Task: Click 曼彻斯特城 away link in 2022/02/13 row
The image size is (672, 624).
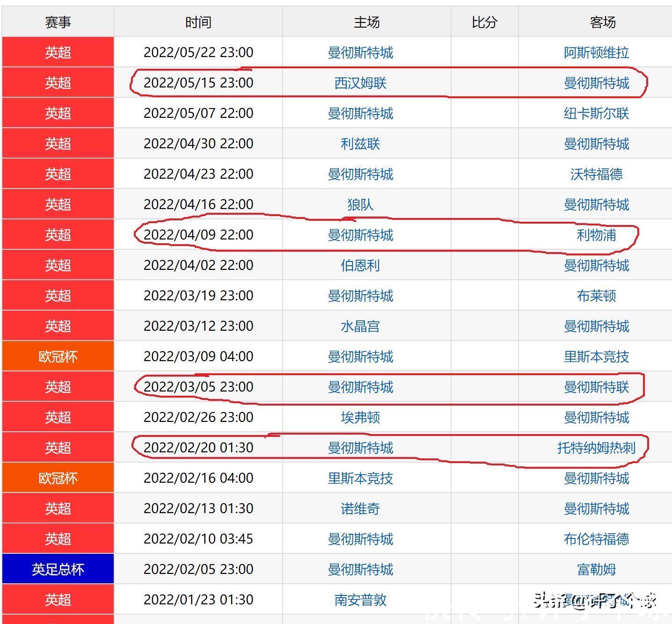Action: (596, 508)
